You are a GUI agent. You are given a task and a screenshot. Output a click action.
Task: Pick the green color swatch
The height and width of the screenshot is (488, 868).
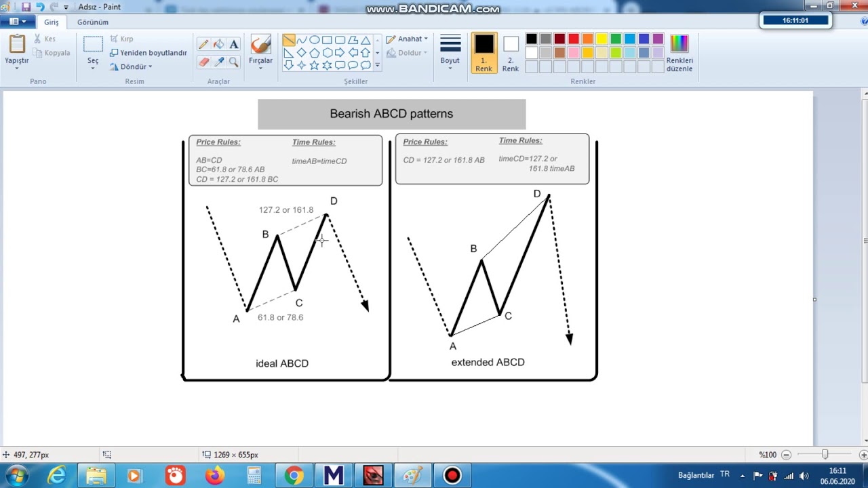(x=616, y=39)
